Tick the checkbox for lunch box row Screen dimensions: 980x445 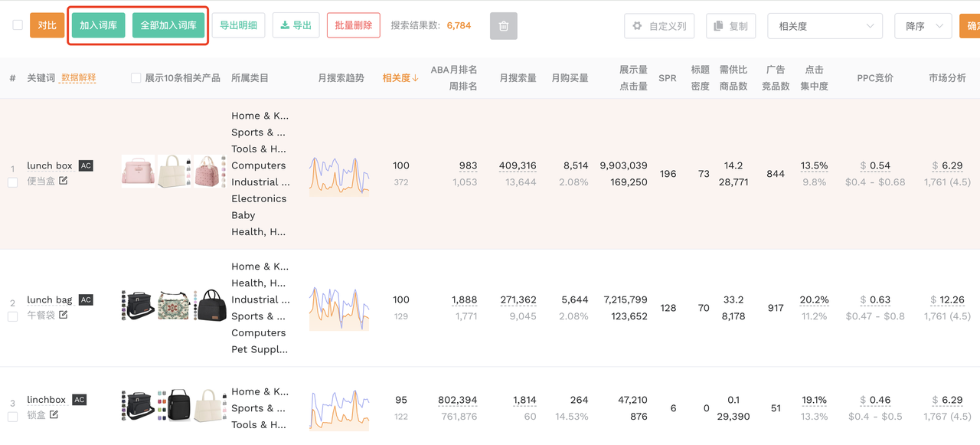[12, 182]
